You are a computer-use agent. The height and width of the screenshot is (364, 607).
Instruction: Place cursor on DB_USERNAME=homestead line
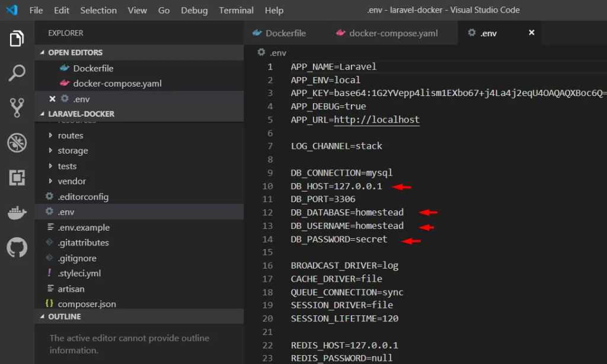pyautogui.click(x=347, y=225)
